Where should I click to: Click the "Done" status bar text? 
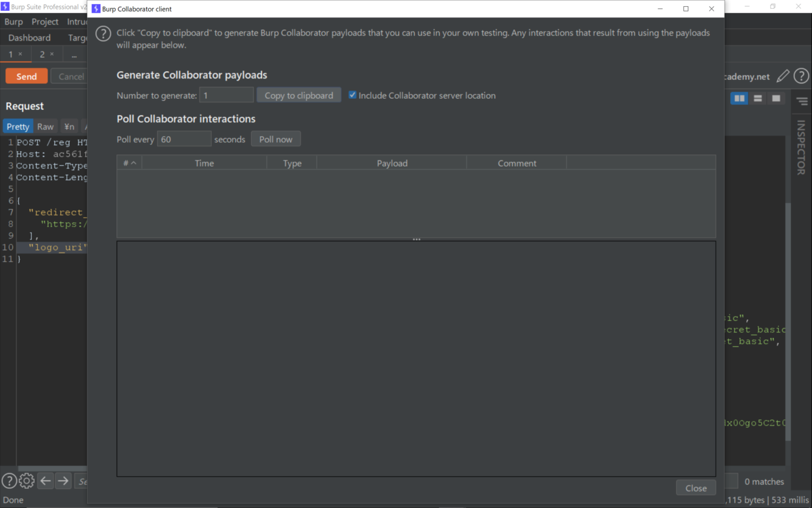point(14,500)
